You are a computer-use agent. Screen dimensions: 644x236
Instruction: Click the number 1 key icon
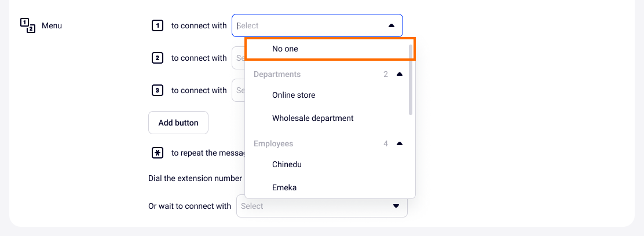(x=157, y=25)
